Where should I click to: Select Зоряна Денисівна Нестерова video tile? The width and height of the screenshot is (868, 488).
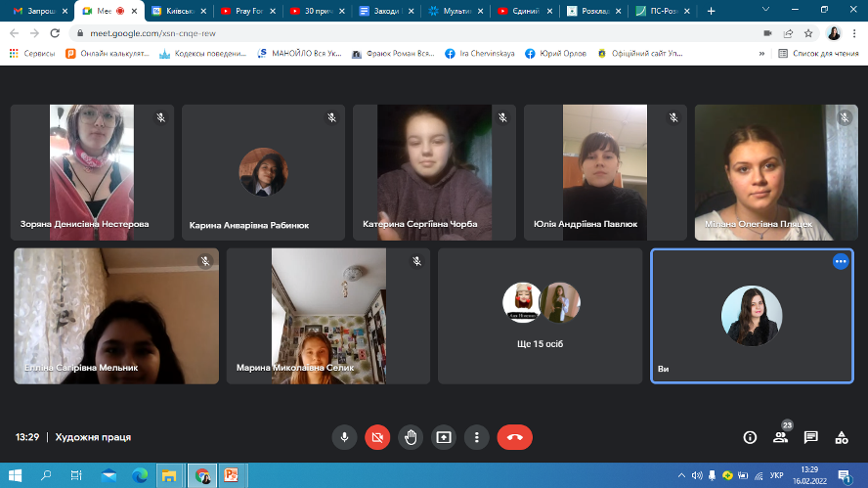[92, 172]
